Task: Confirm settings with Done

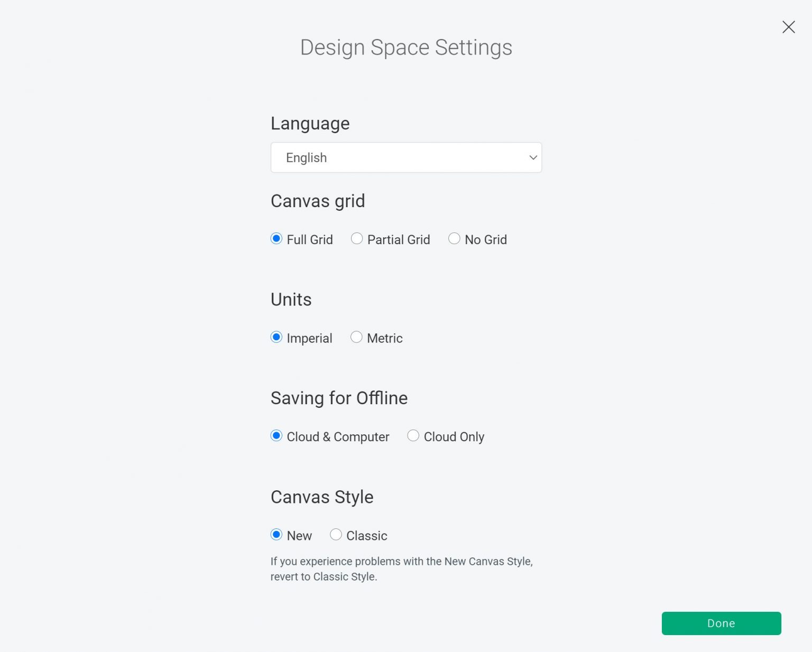Action: [x=721, y=623]
